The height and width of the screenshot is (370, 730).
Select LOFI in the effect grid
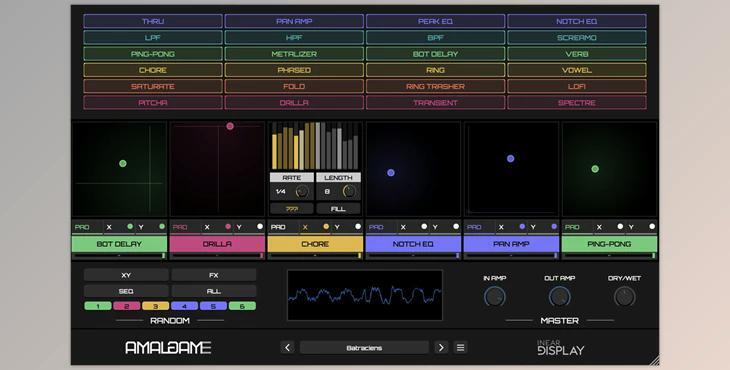tap(577, 87)
